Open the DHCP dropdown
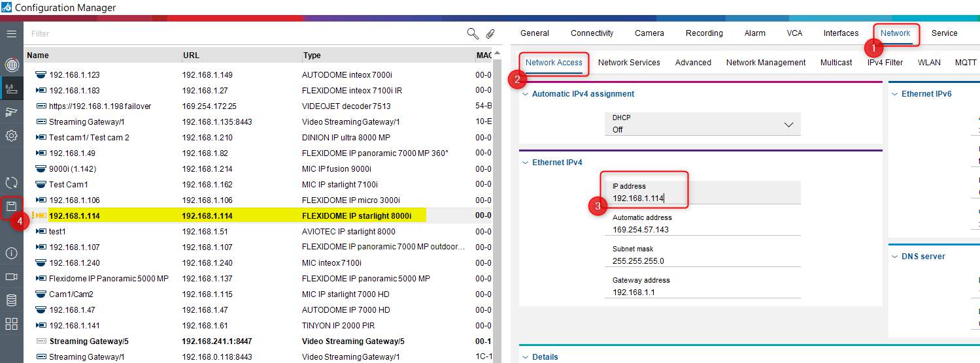The width and height of the screenshot is (980, 363). tap(703, 124)
